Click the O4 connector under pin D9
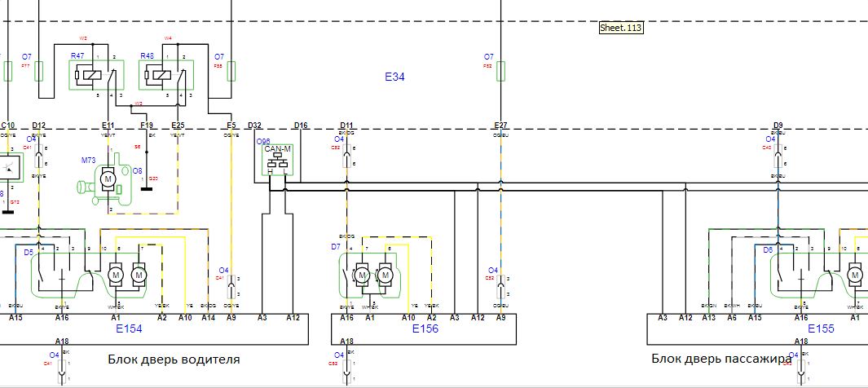The height and width of the screenshot is (388, 868). 778,156
